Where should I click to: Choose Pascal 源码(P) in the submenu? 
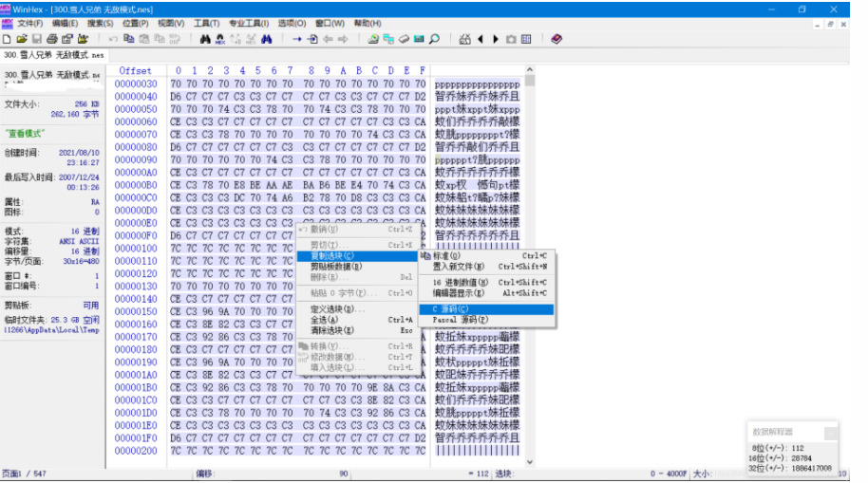coord(486,320)
